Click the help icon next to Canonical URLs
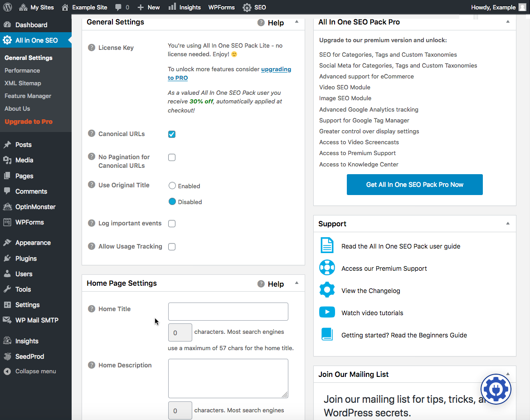 tap(92, 133)
